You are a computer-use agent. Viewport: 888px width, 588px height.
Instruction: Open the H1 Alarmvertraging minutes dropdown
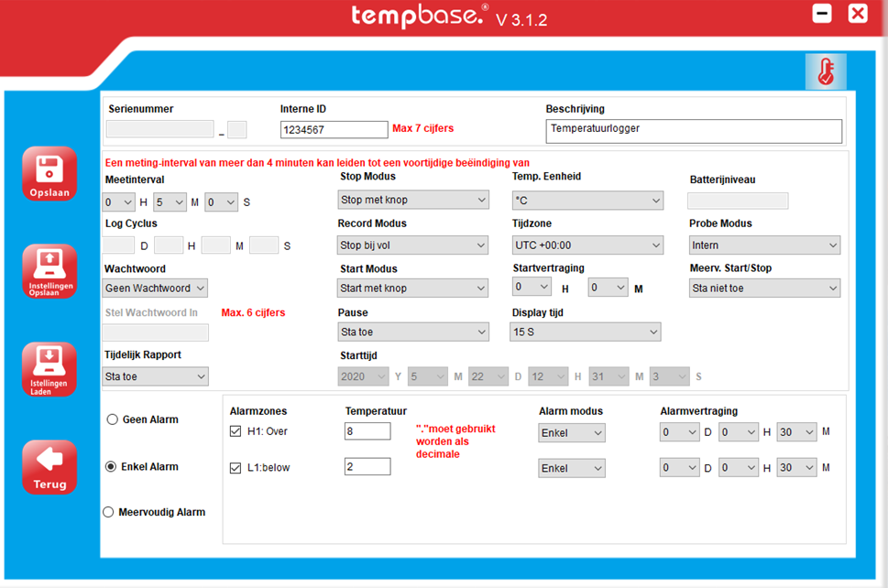797,432
